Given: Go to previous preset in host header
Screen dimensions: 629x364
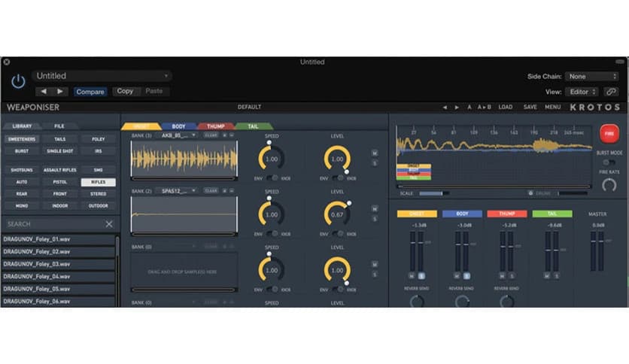Looking at the screenshot, I should tap(44, 92).
